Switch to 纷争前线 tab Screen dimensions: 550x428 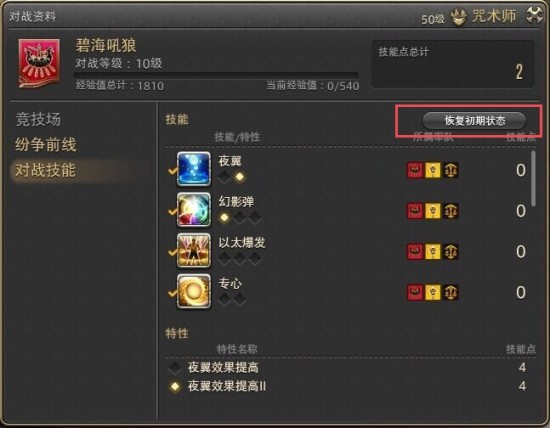pyautogui.click(x=46, y=145)
